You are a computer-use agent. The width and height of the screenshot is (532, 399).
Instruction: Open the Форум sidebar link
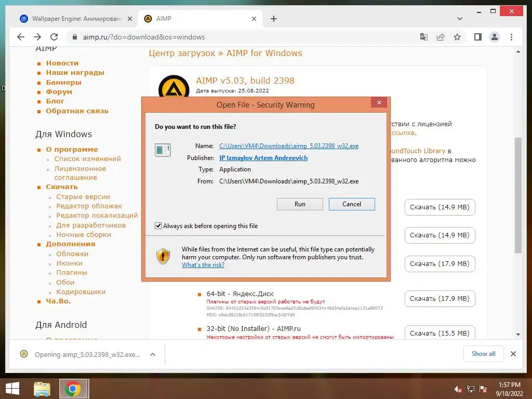(59, 91)
